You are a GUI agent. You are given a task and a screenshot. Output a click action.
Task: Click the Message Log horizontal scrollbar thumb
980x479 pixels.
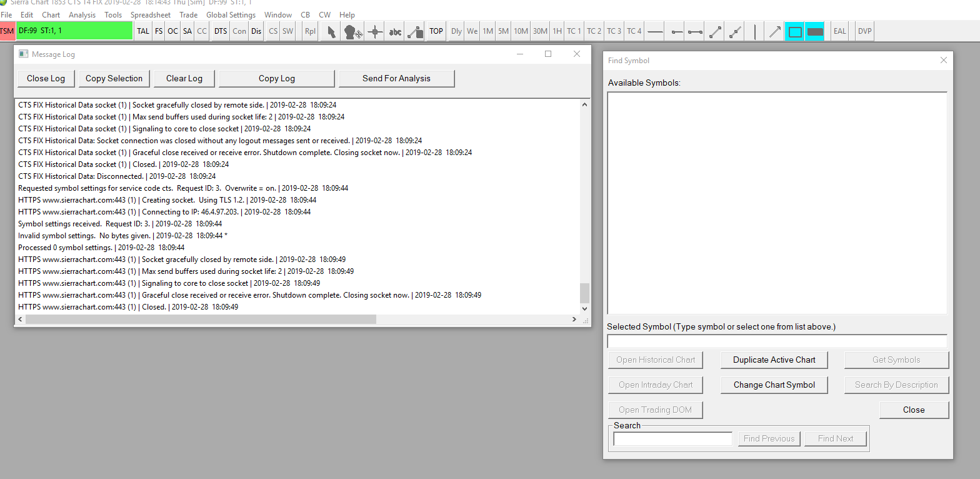click(x=201, y=320)
